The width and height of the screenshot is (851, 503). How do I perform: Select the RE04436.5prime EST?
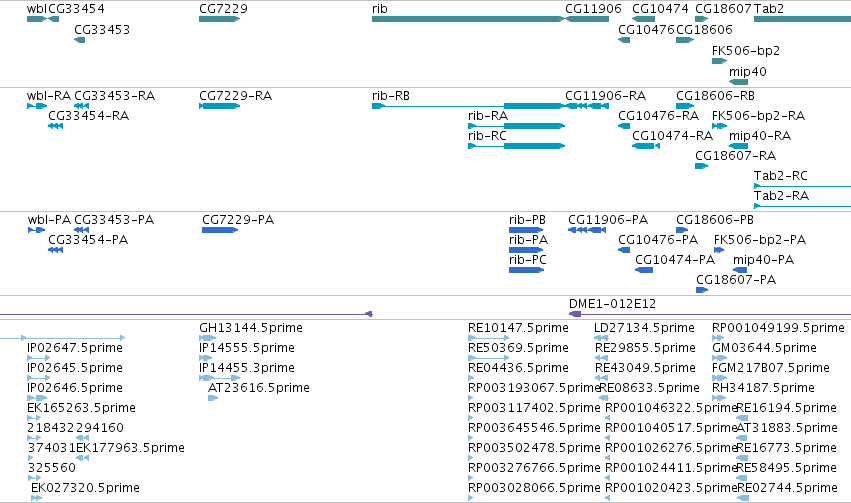pos(471,378)
